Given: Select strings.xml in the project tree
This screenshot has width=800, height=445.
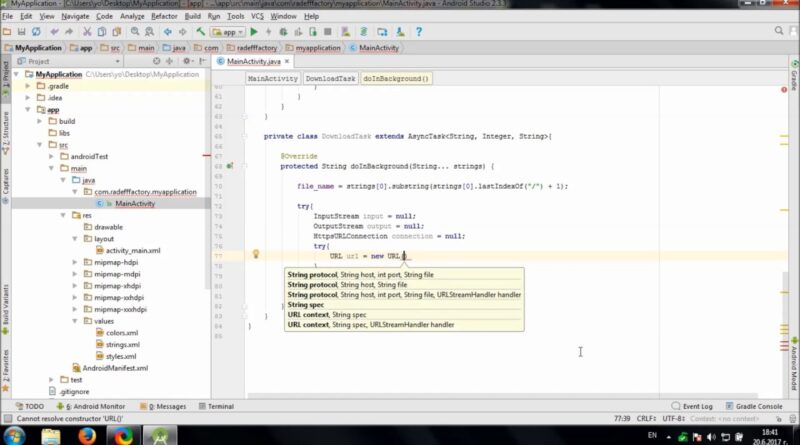Looking at the screenshot, I should [122, 344].
